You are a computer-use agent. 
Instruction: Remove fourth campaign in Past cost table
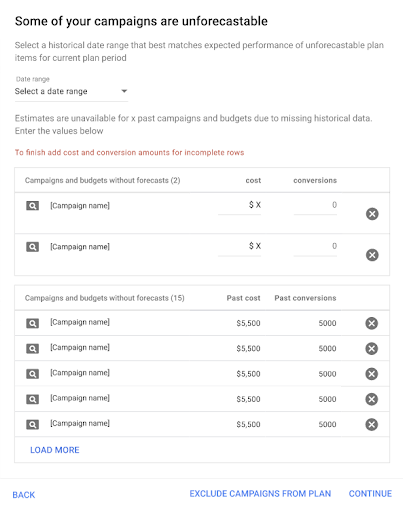click(x=372, y=399)
